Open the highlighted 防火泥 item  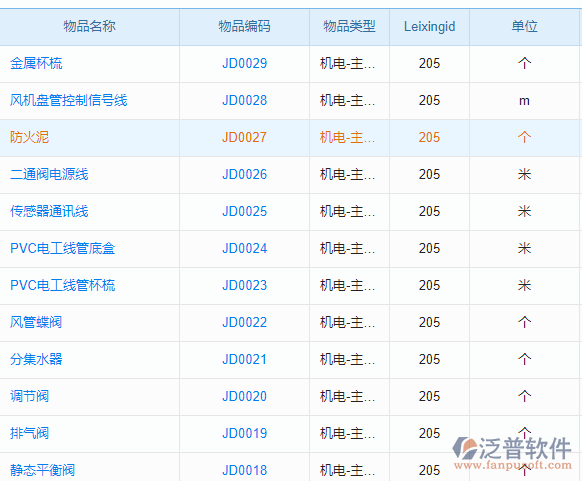point(29,137)
